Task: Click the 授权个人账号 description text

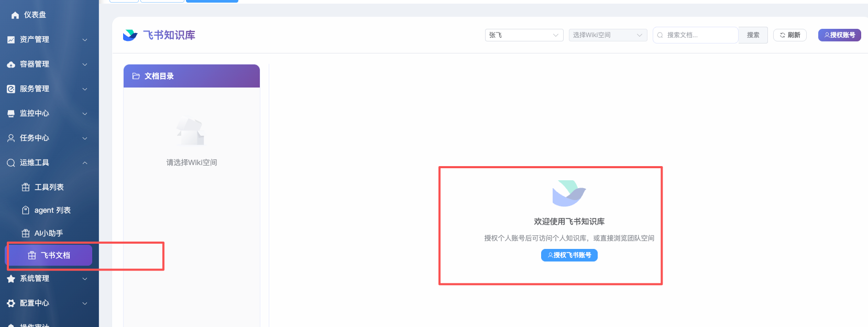Action: (569, 238)
